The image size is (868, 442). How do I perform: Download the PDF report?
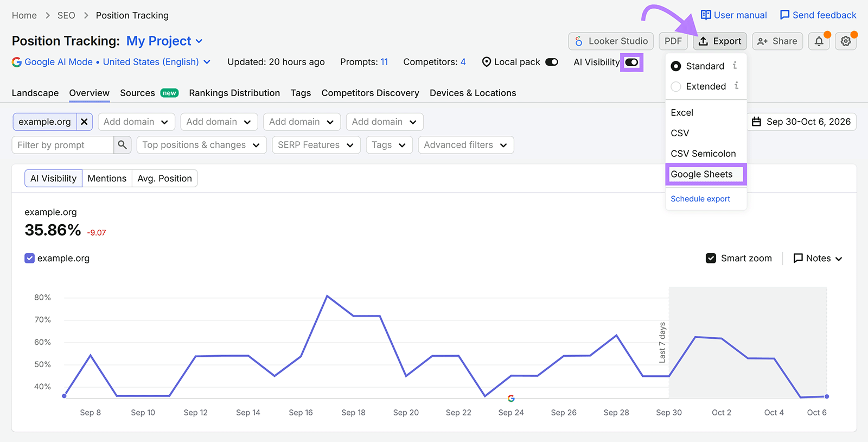pos(673,41)
